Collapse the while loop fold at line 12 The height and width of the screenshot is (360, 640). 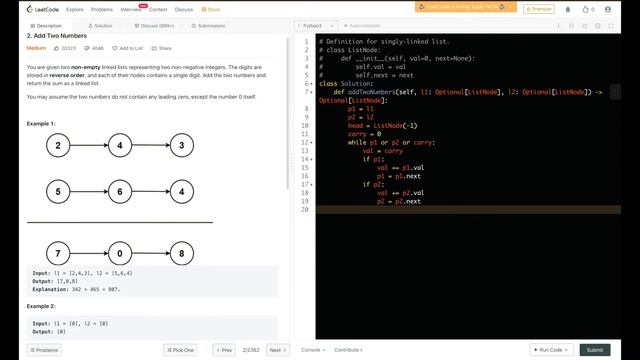click(x=311, y=142)
